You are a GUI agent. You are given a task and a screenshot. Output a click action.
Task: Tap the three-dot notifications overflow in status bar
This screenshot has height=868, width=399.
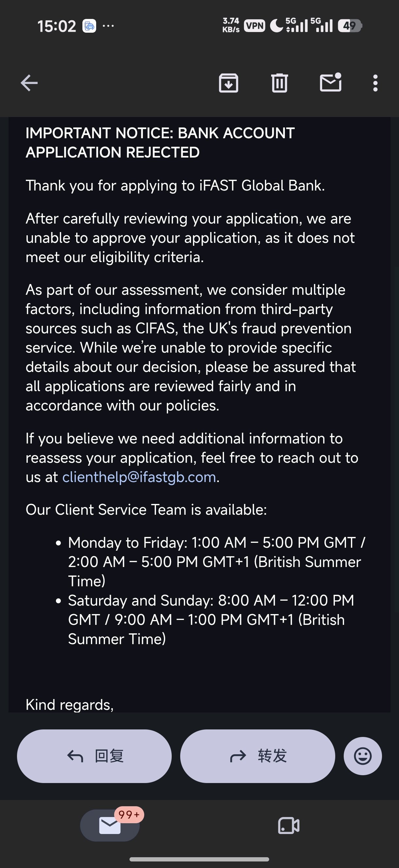click(108, 25)
